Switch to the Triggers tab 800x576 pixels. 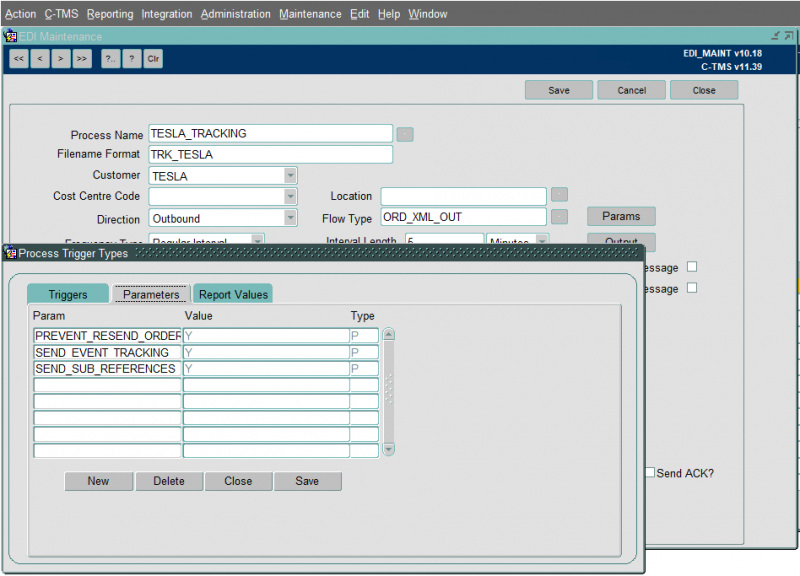point(68,294)
